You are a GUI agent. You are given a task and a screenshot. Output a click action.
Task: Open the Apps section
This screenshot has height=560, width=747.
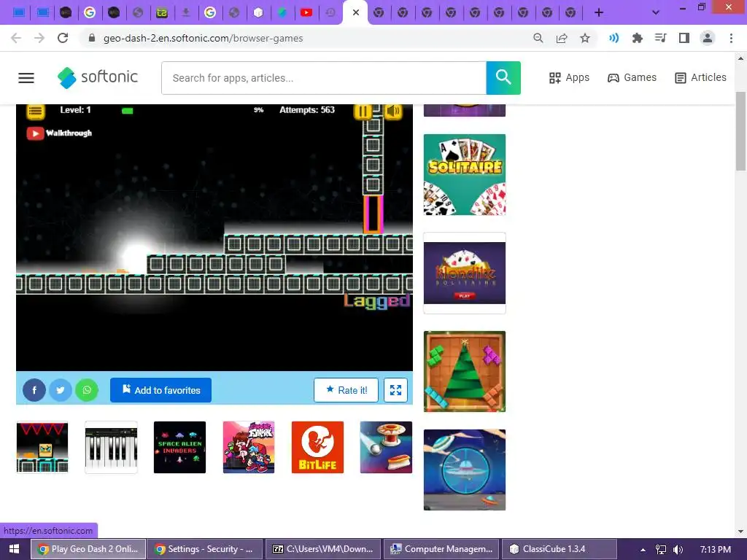[x=569, y=77]
